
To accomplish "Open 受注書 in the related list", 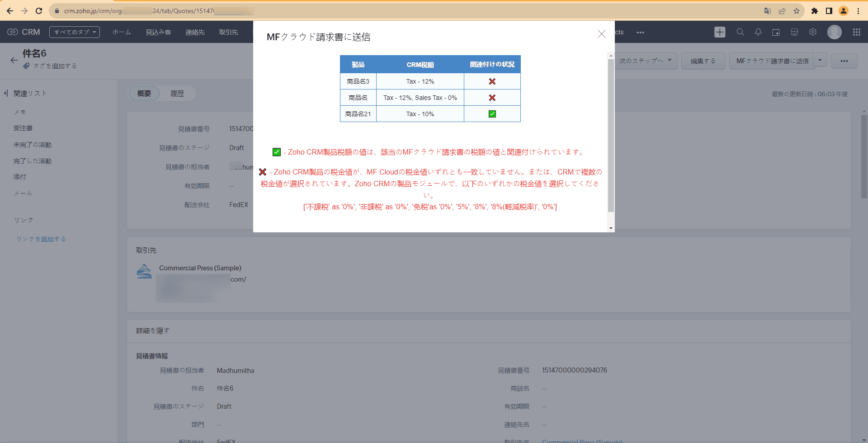I will [x=23, y=128].
